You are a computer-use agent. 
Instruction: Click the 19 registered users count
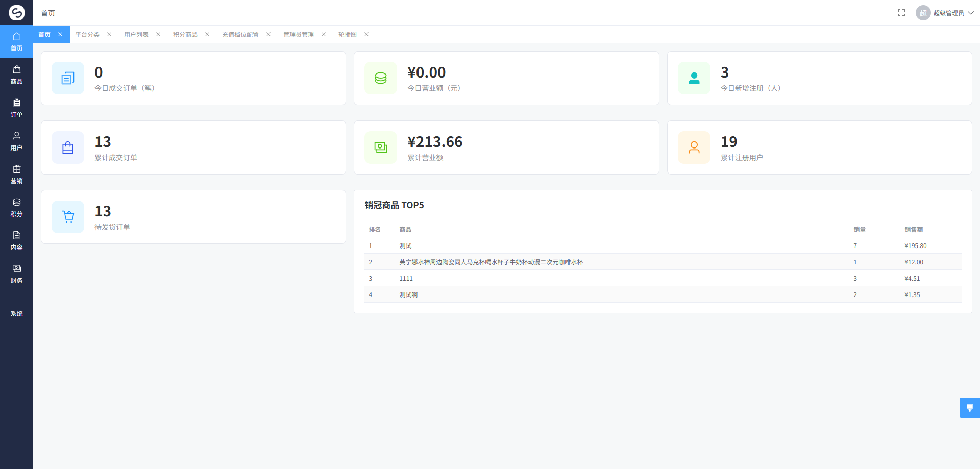pyautogui.click(x=729, y=142)
